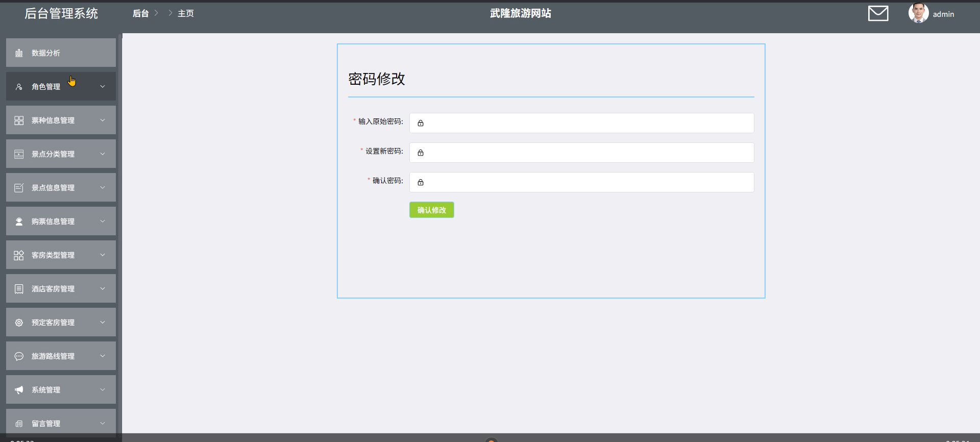Select the 角色管理 menu label

point(46,87)
